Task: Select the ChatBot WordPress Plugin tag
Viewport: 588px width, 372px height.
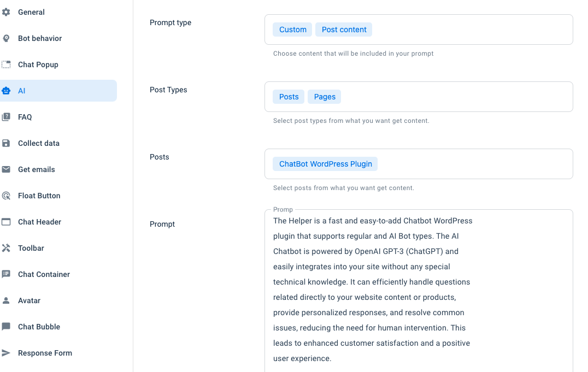Action: coord(325,164)
